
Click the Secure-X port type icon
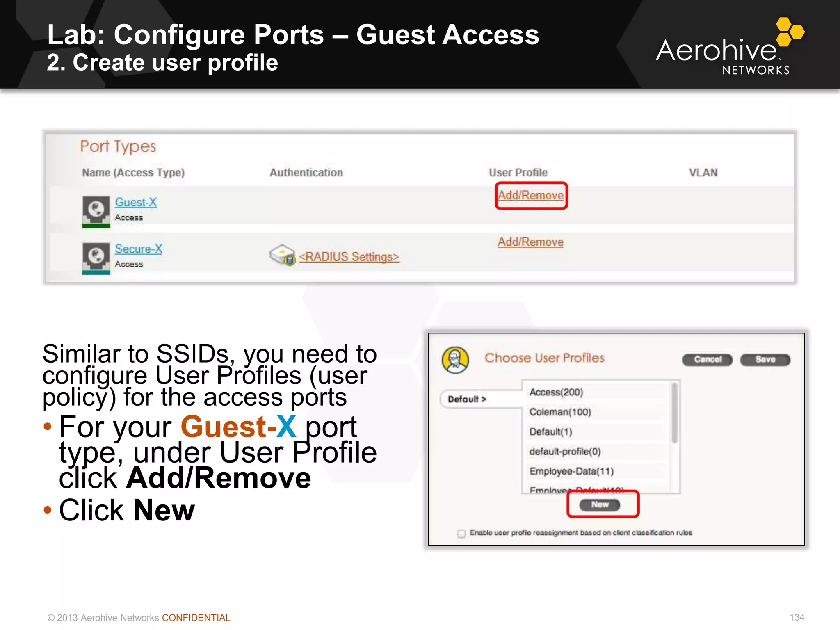pyautogui.click(x=96, y=258)
